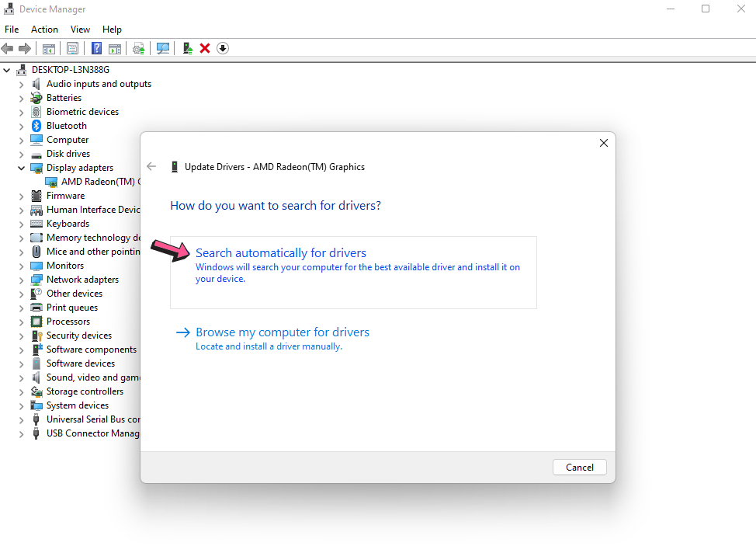Click the computer tower with green arrow icon
The width and height of the screenshot is (756, 553).
tap(188, 48)
